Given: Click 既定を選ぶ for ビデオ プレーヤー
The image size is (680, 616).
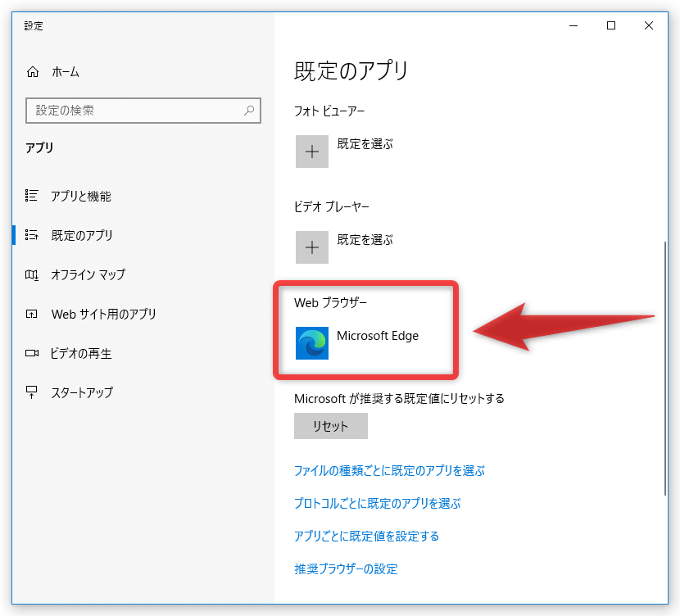Looking at the screenshot, I should point(365,240).
